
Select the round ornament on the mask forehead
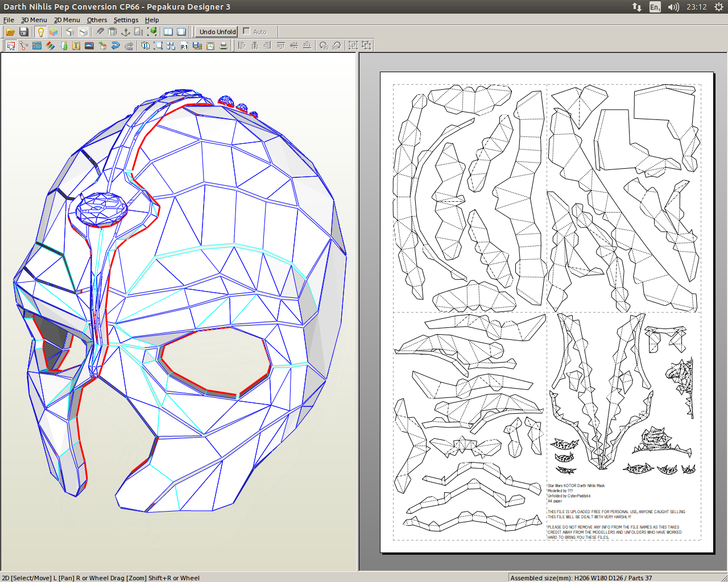pyautogui.click(x=101, y=209)
